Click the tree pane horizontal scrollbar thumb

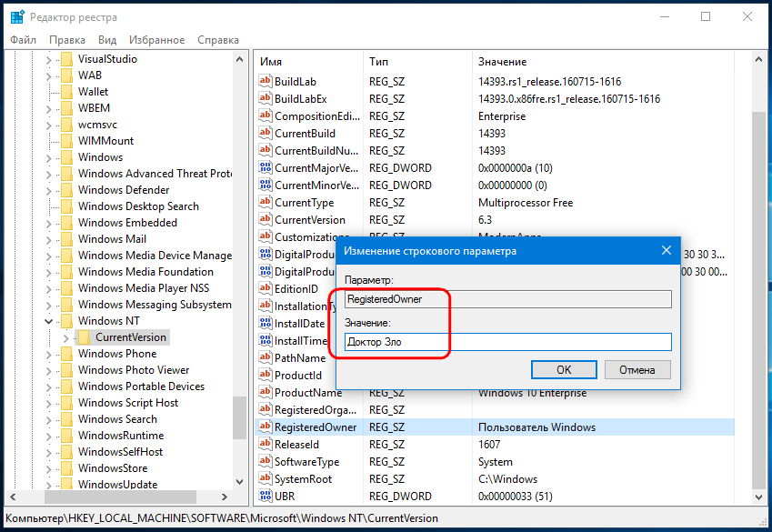point(120,497)
